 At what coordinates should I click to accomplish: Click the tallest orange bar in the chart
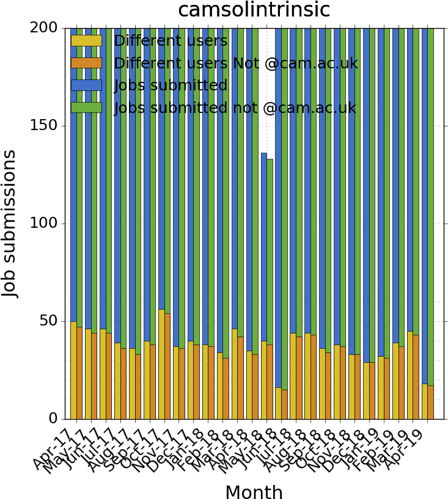click(x=167, y=366)
